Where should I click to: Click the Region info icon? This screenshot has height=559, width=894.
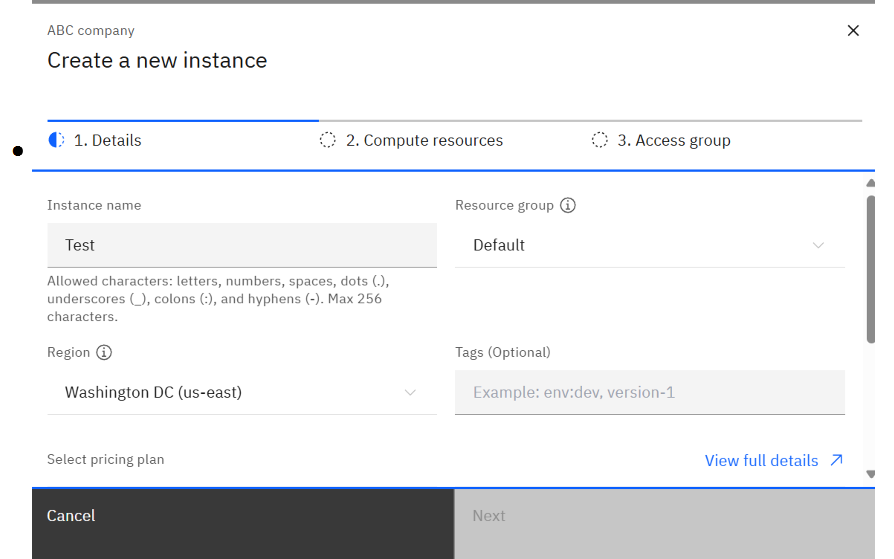click(x=104, y=352)
